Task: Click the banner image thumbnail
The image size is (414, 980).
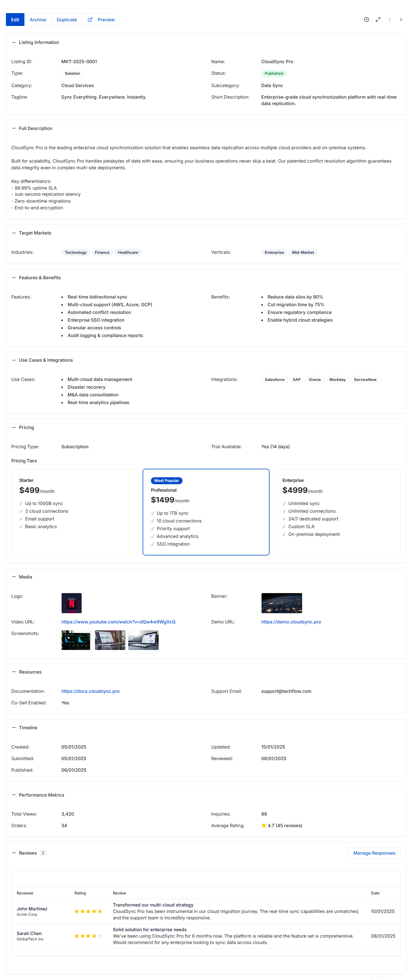Action: pyautogui.click(x=282, y=603)
